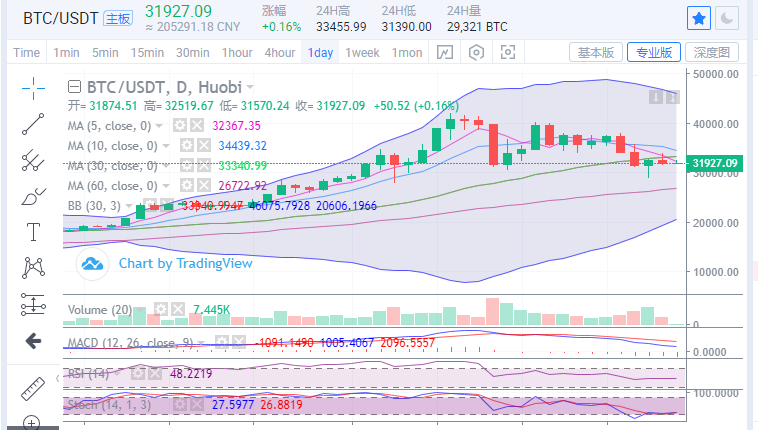The width and height of the screenshot is (758, 430).
Task: Open 深度图 depth chart view
Action: [712, 52]
